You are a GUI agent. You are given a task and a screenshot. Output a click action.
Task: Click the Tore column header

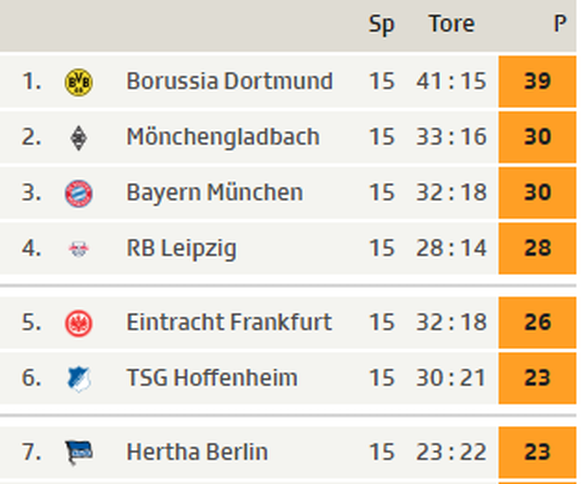tap(452, 24)
